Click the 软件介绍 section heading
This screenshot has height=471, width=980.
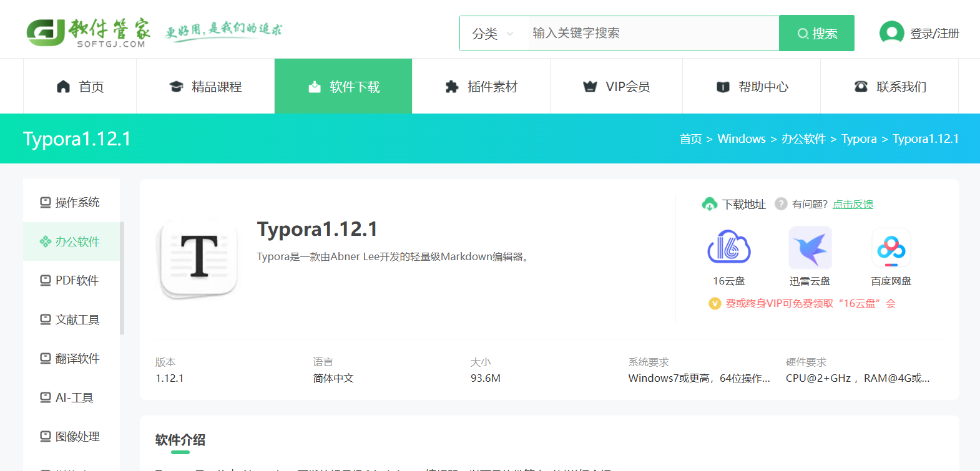(180, 440)
